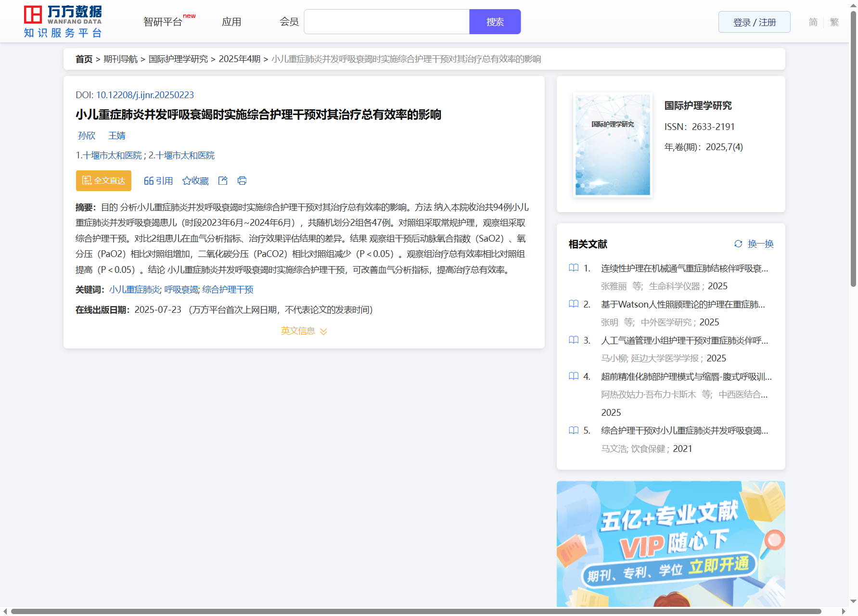
Task: Click author 阿热孜姑力·吾布力卡斯木
Action: [x=648, y=394]
